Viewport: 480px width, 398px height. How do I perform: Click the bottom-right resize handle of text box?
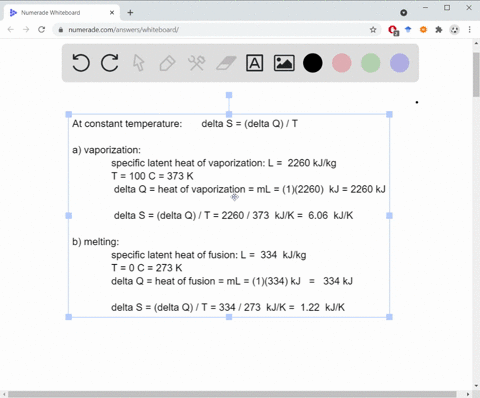click(x=389, y=317)
